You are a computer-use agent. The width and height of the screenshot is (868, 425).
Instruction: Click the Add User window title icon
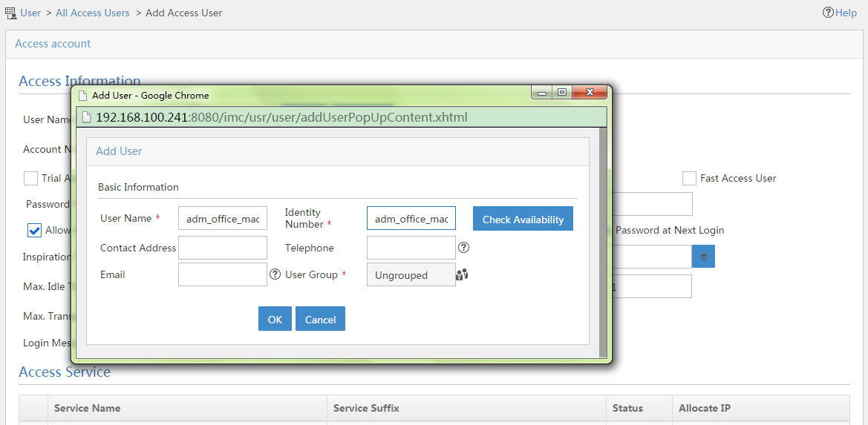[83, 95]
